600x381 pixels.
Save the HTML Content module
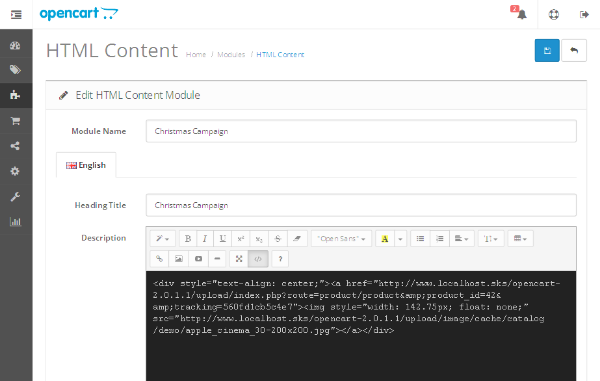[547, 50]
